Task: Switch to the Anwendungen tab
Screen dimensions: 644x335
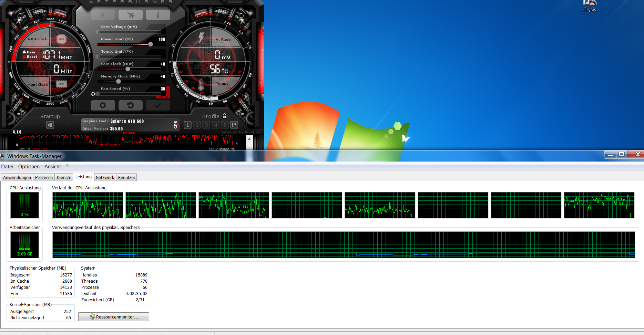Action: point(17,177)
